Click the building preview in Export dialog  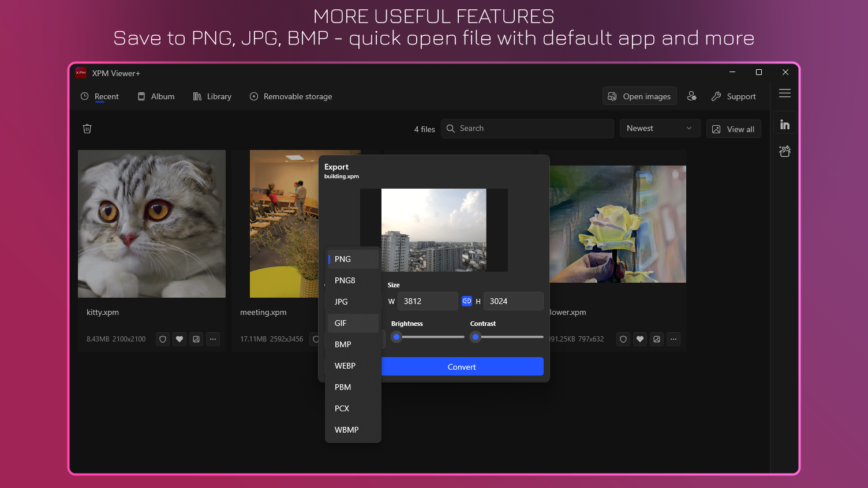434,230
